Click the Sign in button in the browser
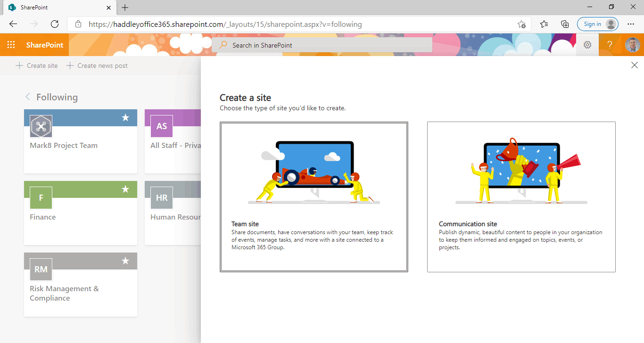 [597, 24]
